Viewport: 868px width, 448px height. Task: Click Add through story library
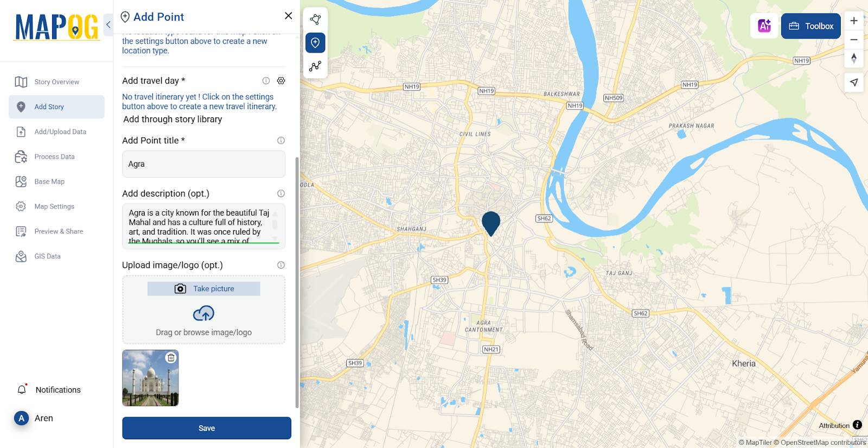pos(173,119)
